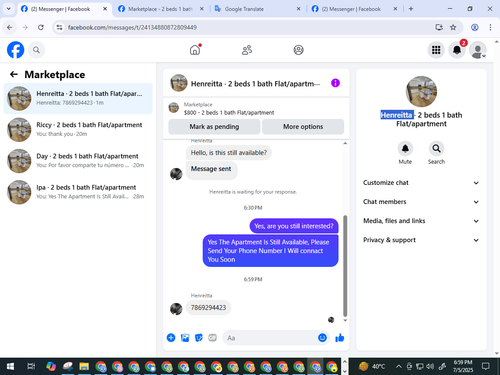Open taskbar clock and date
The width and height of the screenshot is (500, 375).
point(463,366)
